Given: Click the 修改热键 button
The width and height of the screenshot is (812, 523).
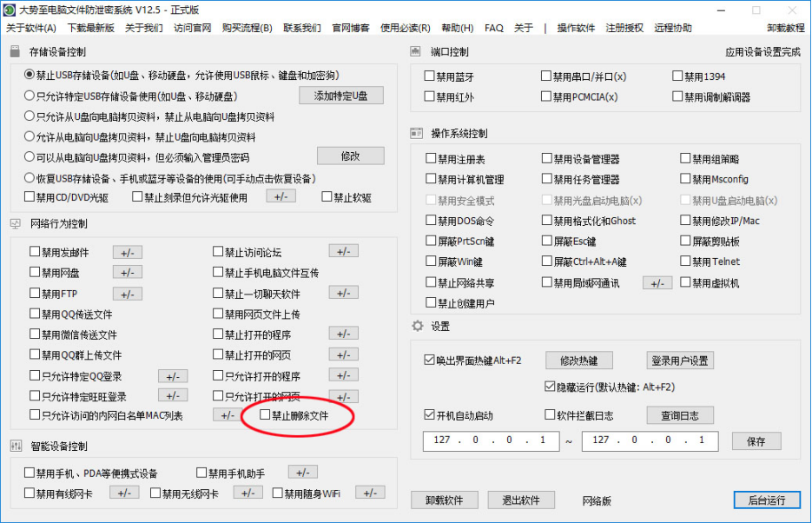Looking at the screenshot, I should (x=579, y=361).
